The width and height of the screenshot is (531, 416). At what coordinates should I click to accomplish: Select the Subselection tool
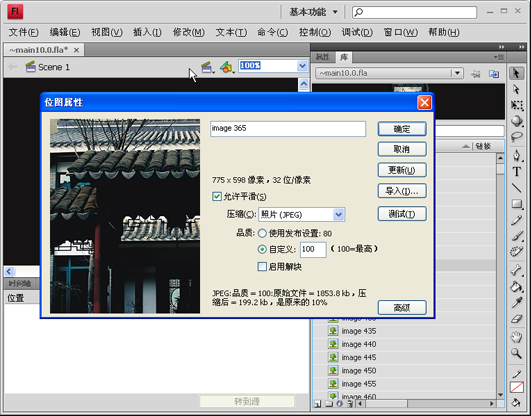[x=516, y=89]
